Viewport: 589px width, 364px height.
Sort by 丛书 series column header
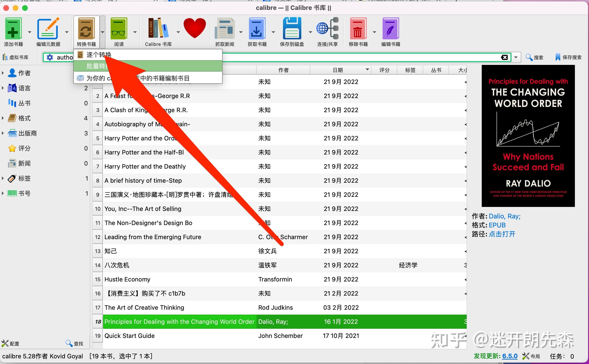click(436, 70)
